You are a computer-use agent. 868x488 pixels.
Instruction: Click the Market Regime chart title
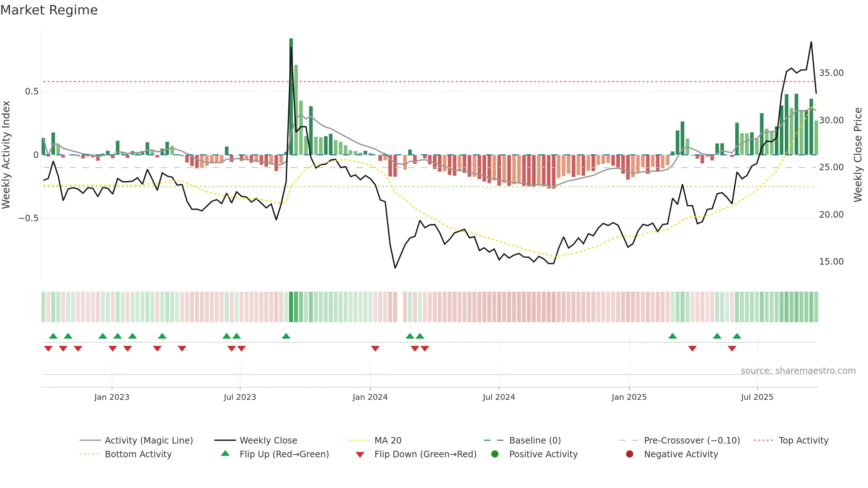pos(49,10)
